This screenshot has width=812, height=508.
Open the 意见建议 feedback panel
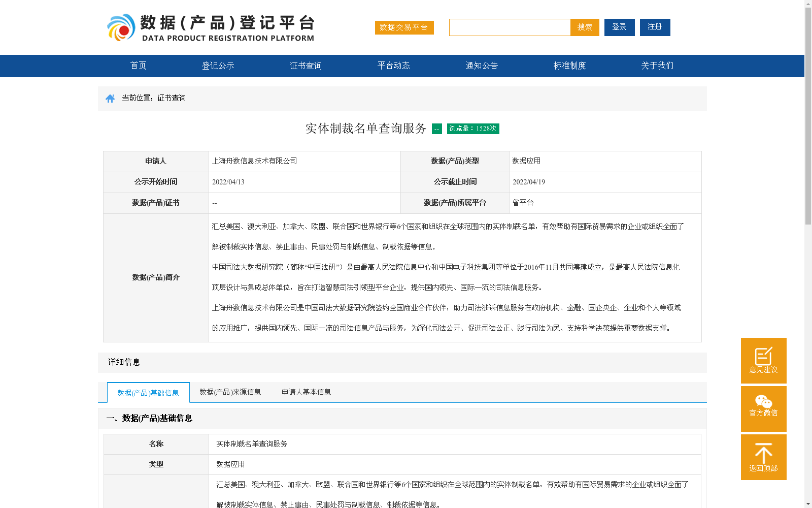click(763, 361)
